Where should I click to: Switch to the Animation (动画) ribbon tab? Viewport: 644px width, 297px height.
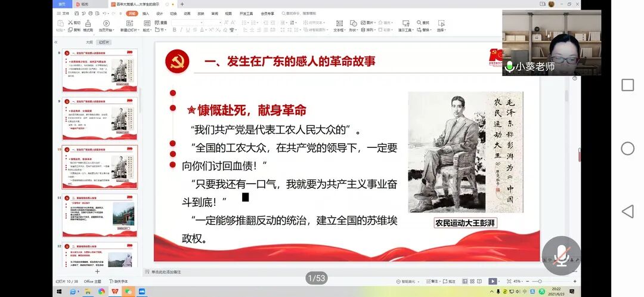(187, 14)
